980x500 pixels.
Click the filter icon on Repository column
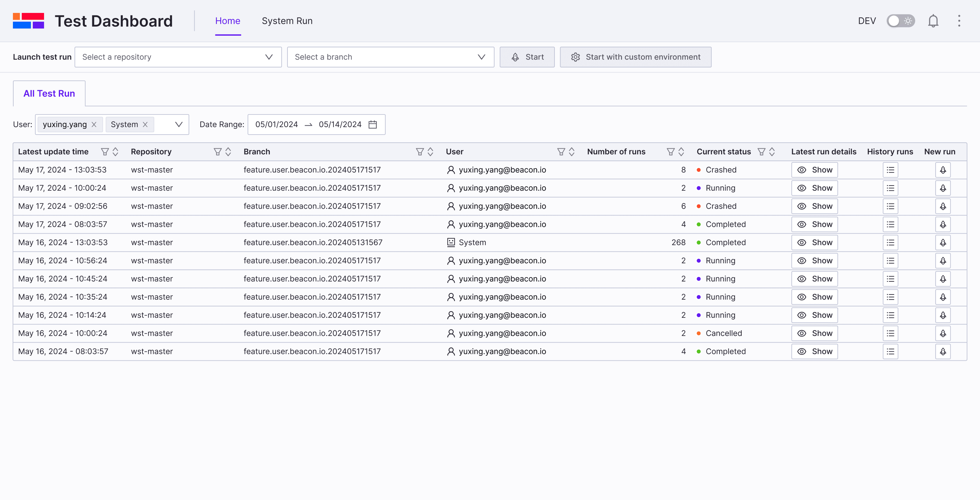(218, 152)
